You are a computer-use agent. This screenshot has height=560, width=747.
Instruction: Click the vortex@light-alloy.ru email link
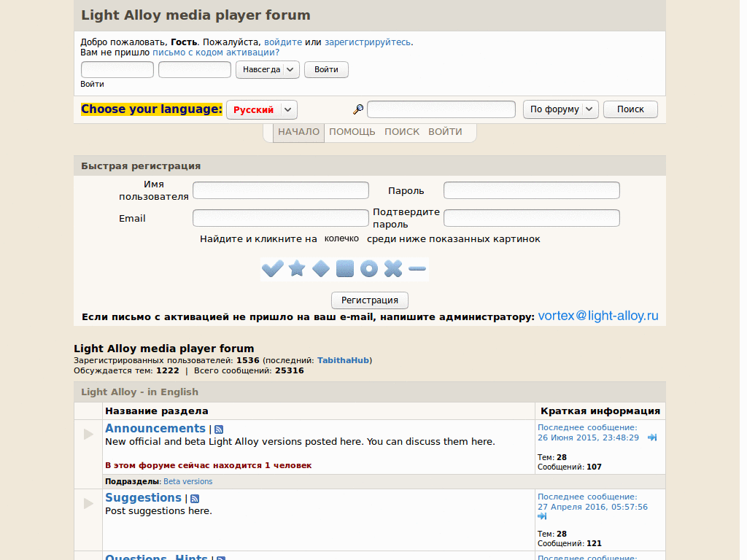[x=598, y=316]
